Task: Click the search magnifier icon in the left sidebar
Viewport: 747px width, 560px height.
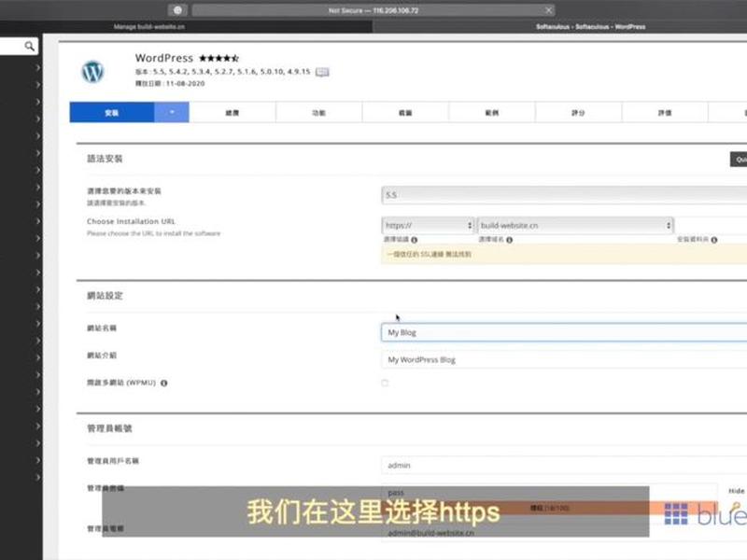Action: pos(30,46)
